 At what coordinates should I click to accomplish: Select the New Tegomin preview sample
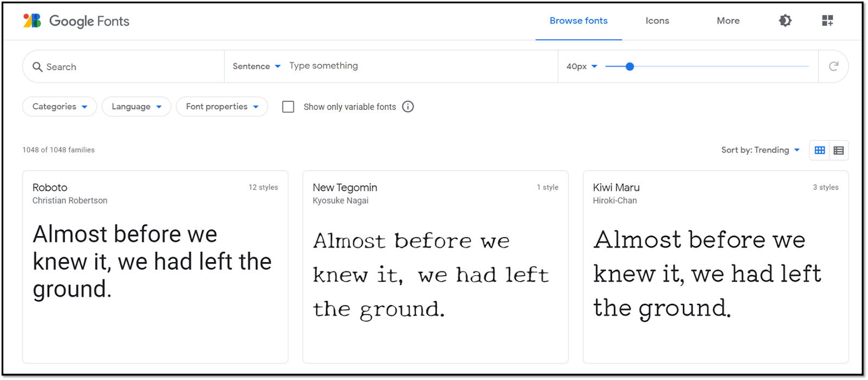point(431,275)
